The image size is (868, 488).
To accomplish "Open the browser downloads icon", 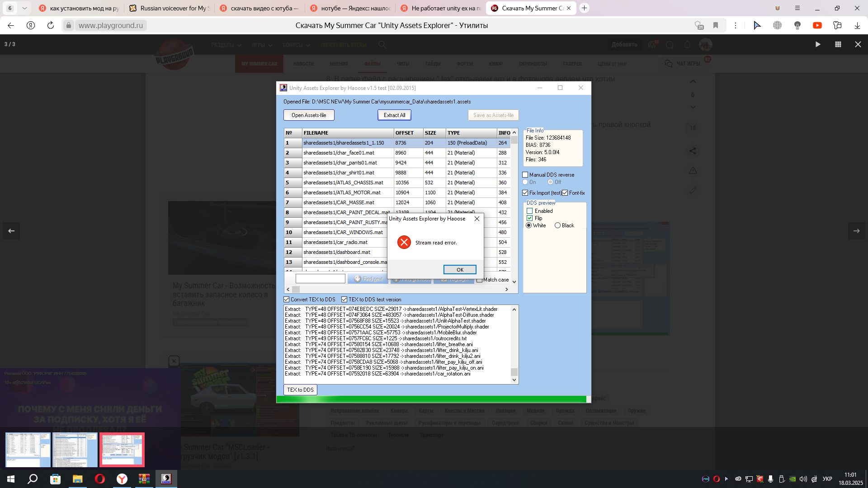I will point(857,25).
